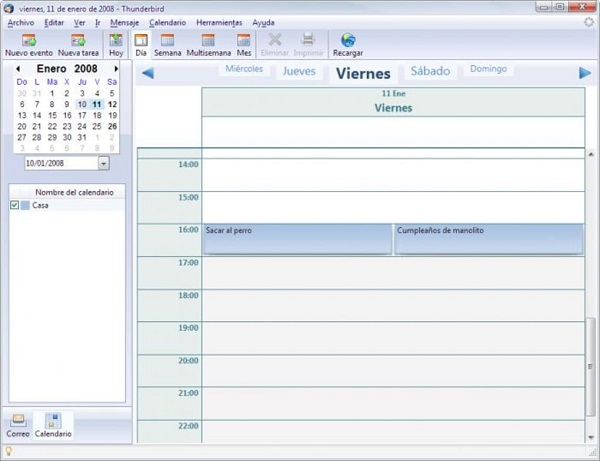Toggle the Casa calendar checkbox
Image resolution: width=600 pixels, height=461 pixels.
[x=15, y=205]
